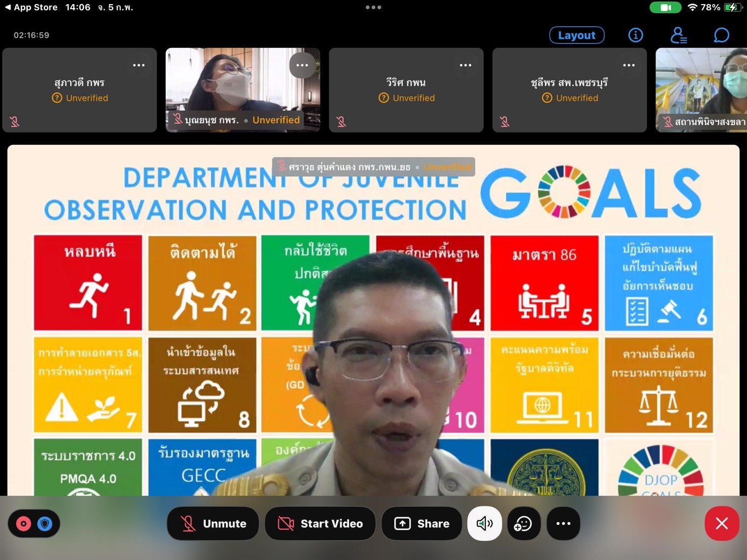This screenshot has width=747, height=560.
Task: Unmute the microphone
Action: click(x=213, y=524)
